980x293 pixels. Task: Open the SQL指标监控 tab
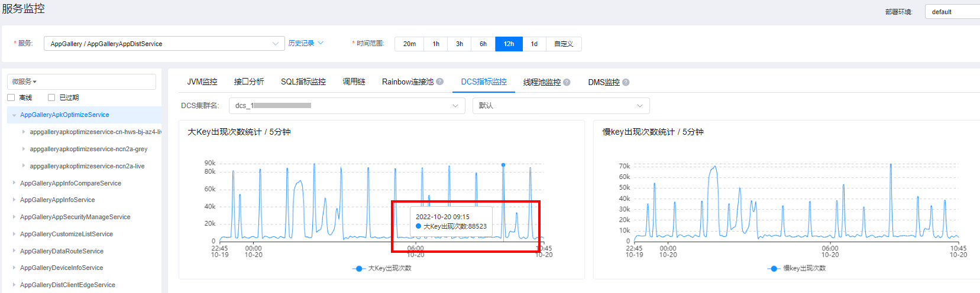pyautogui.click(x=303, y=82)
